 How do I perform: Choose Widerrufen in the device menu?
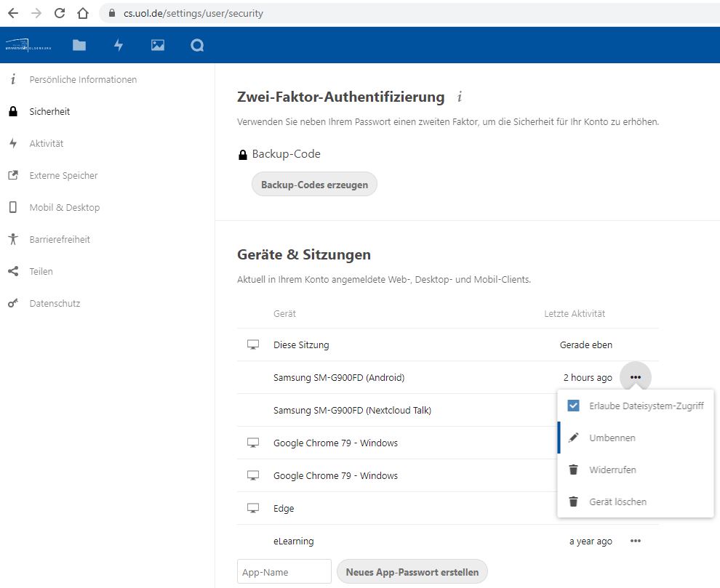[612, 470]
